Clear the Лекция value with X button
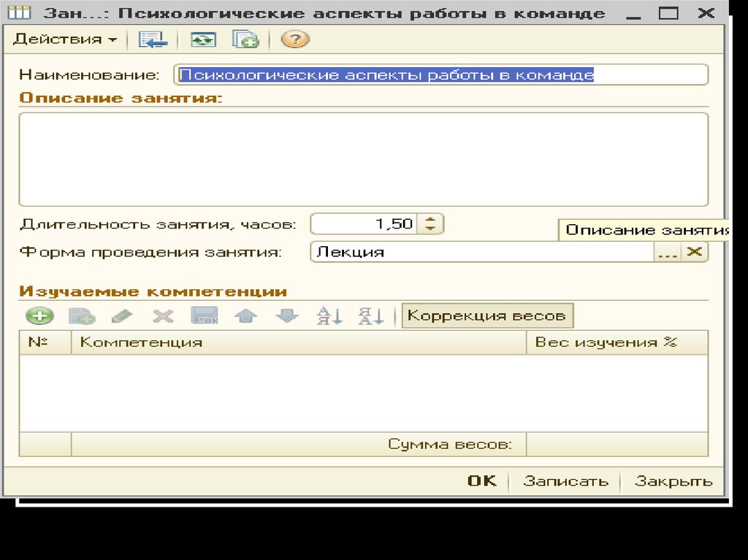This screenshot has height=560, width=748. click(x=695, y=252)
